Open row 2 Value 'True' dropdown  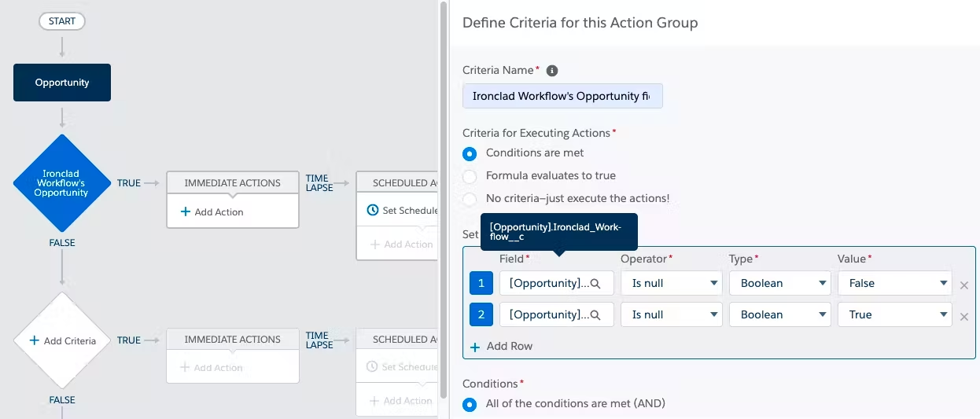point(895,314)
